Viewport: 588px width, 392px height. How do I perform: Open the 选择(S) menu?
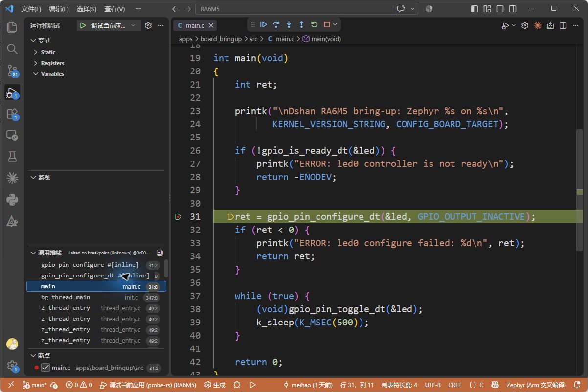coord(87,9)
